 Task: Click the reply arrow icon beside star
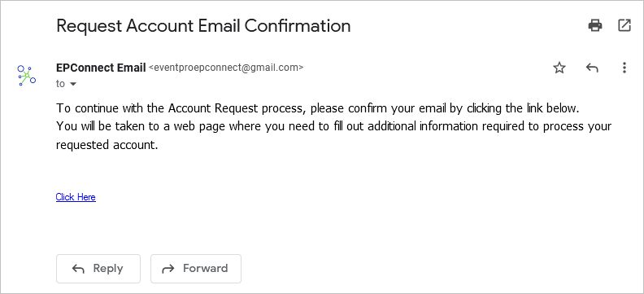point(592,68)
